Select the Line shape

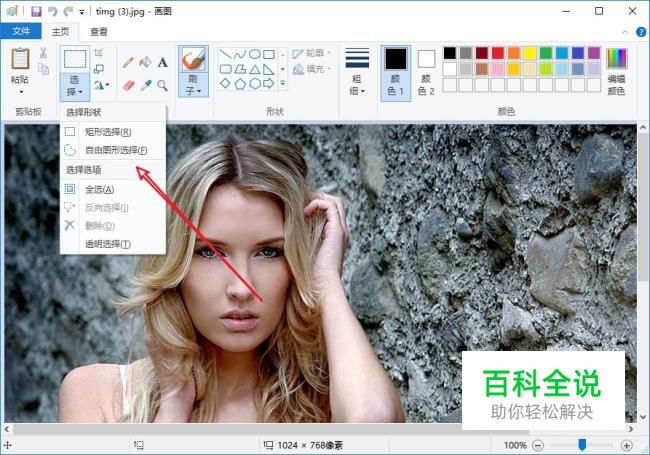point(225,54)
